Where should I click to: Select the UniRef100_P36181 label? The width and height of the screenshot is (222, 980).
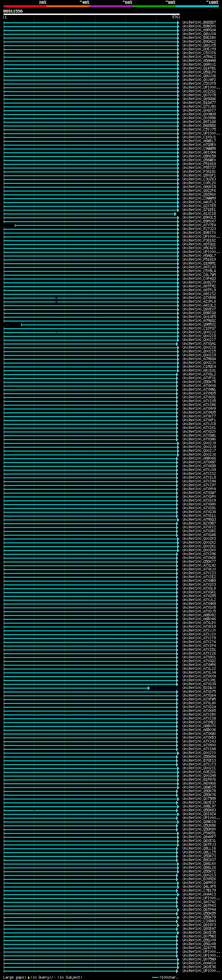coord(199,172)
